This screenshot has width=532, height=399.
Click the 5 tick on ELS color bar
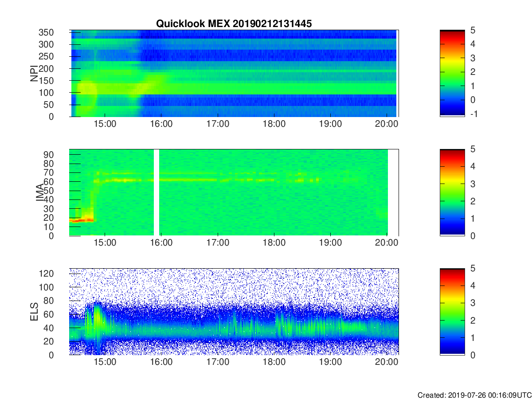[473, 268]
